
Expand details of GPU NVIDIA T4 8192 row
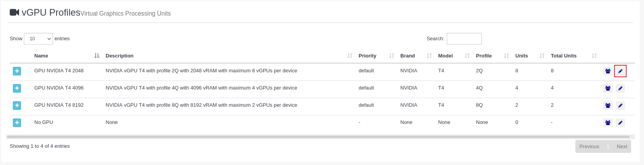click(17, 106)
